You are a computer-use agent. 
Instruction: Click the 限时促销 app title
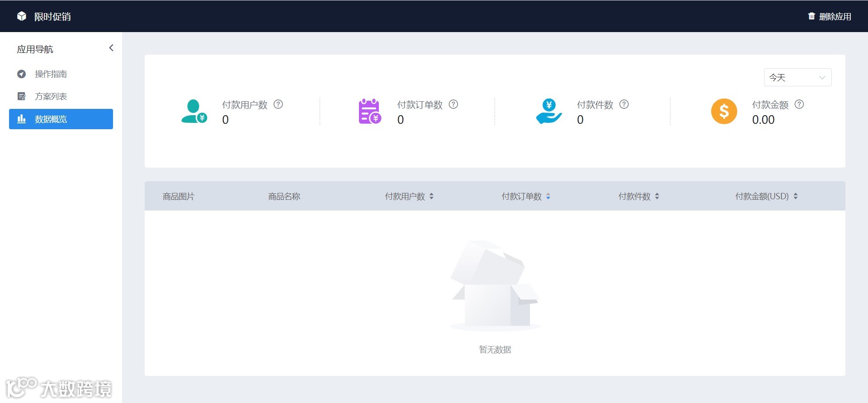tap(52, 17)
